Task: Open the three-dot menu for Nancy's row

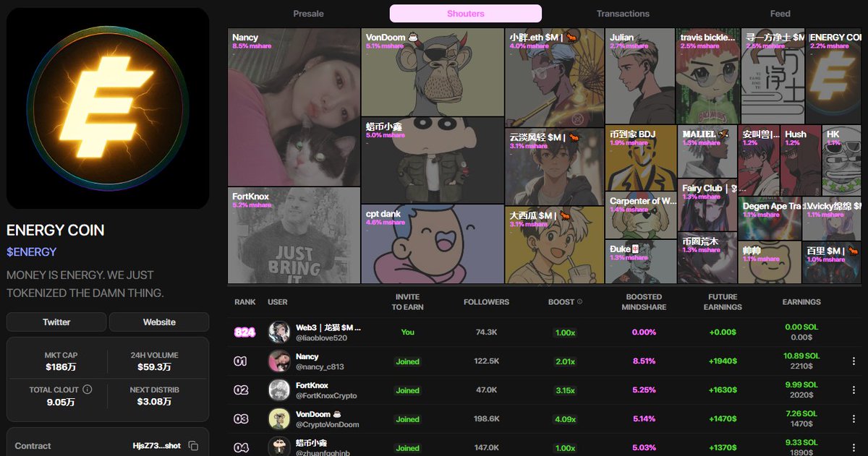Action: (x=855, y=361)
